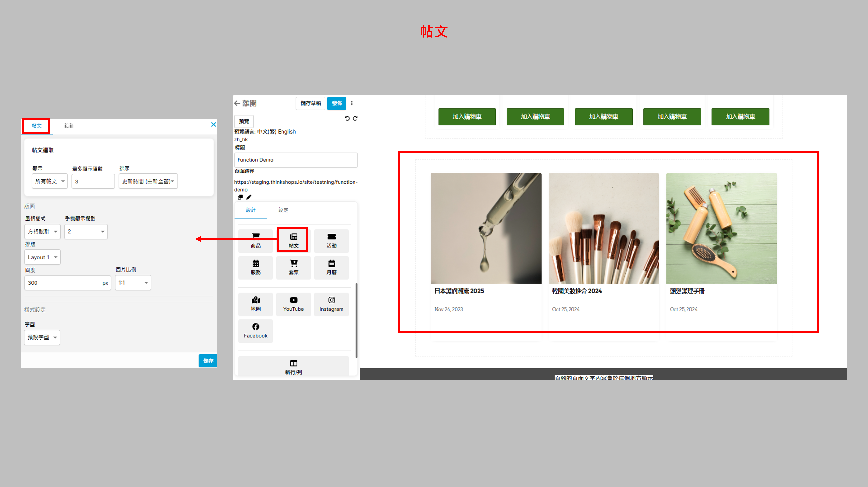Viewport: 868px width, 487px height.
Task: Click the 儲存草稿 save draft button
Action: 310,103
